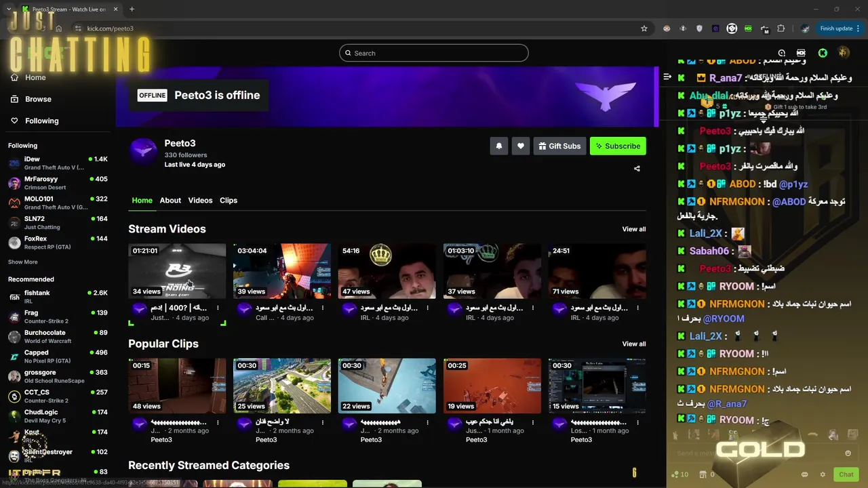
Task: Open fishtank in Recommended list
Action: 58,297
